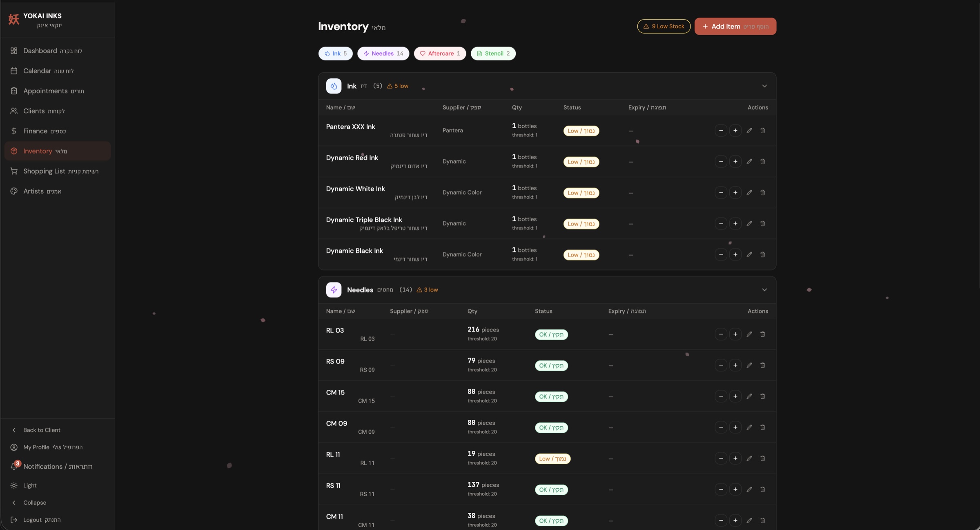Image resolution: width=980 pixels, height=530 pixels.
Task: Delete the Dynamic Black Ink item
Action: (x=762, y=255)
